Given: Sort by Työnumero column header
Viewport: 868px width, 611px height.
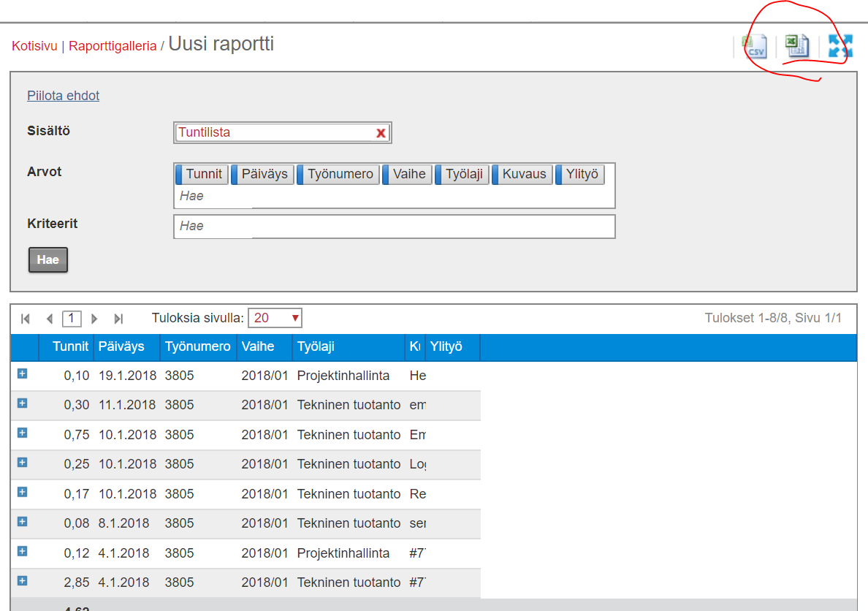Looking at the screenshot, I should point(197,346).
